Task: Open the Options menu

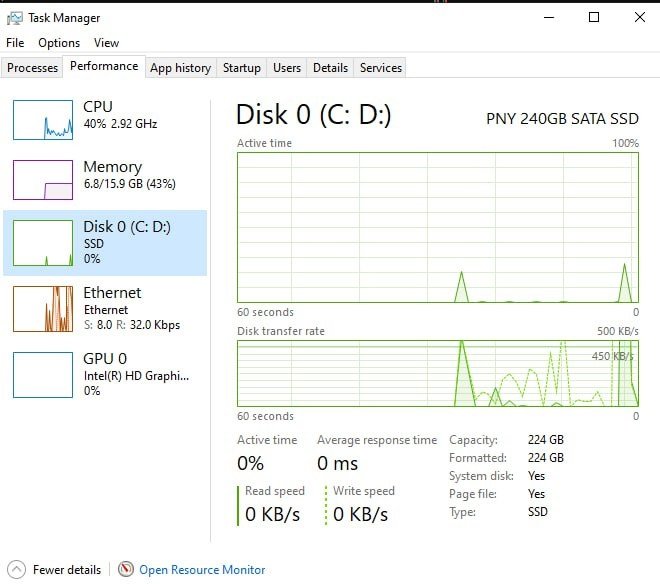Action: (59, 43)
